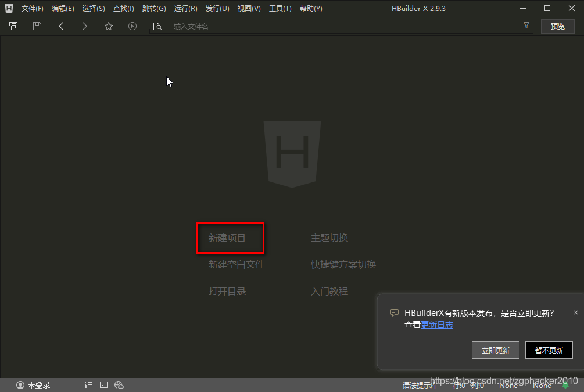Click 新建空白文件 shortcut
Image resolution: width=584 pixels, height=392 pixels.
click(236, 264)
